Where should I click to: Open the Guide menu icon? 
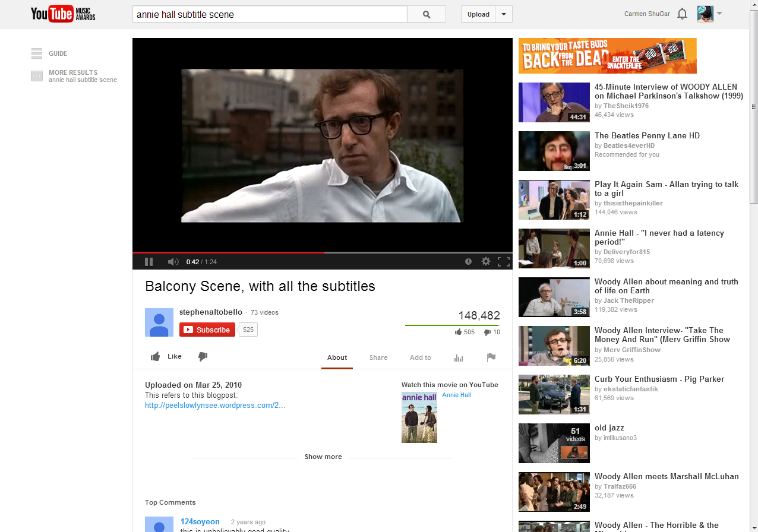click(37, 53)
